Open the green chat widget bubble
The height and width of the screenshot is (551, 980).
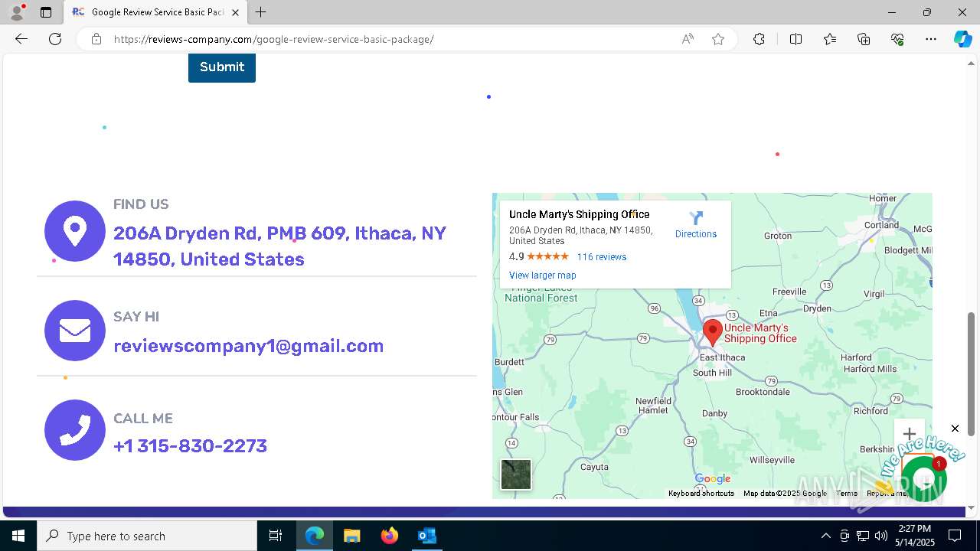tap(924, 479)
